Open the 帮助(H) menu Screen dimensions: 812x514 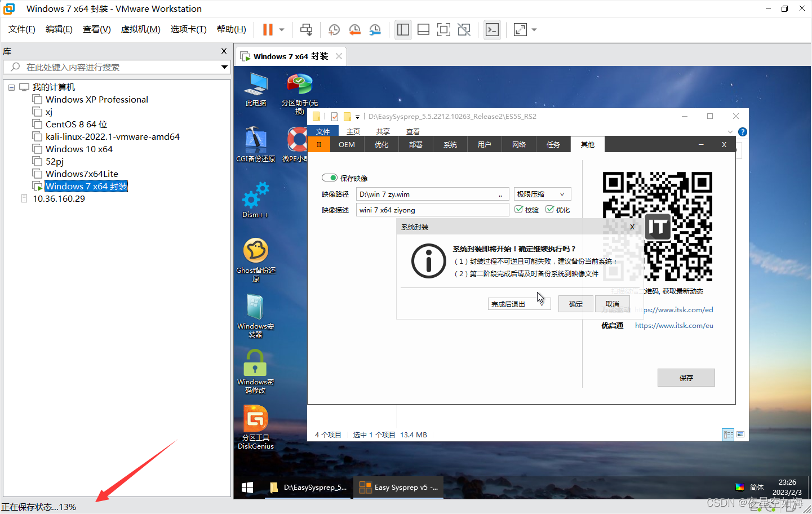[231, 29]
